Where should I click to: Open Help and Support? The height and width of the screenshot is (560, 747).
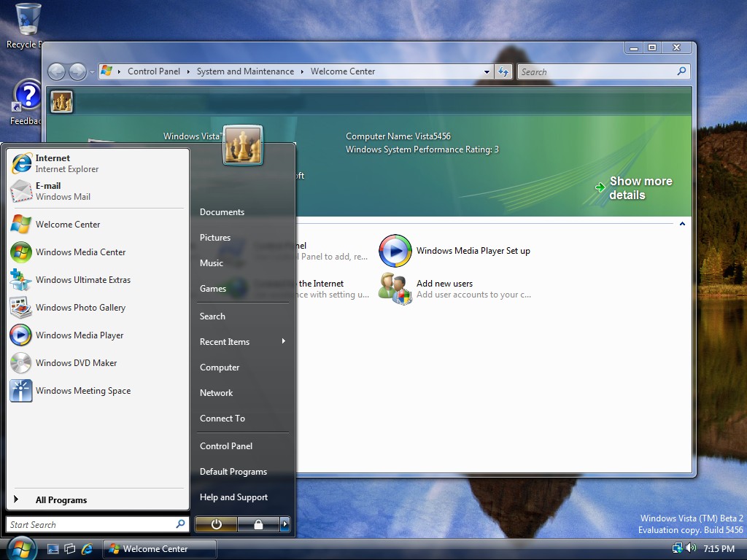click(x=243, y=497)
